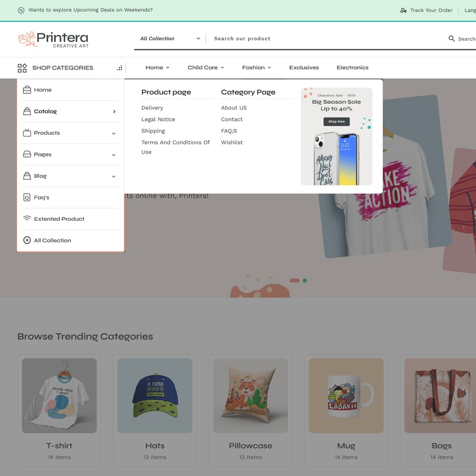Click the magnifier Search icon
The image size is (476, 476).
click(x=451, y=39)
